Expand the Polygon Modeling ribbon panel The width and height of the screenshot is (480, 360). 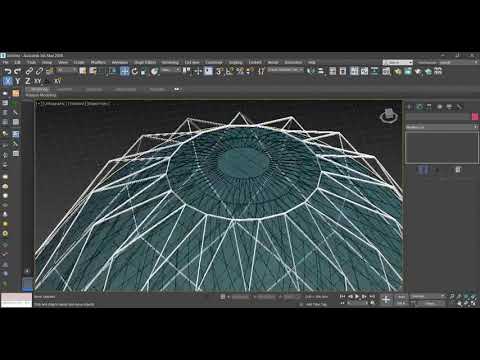(41, 95)
